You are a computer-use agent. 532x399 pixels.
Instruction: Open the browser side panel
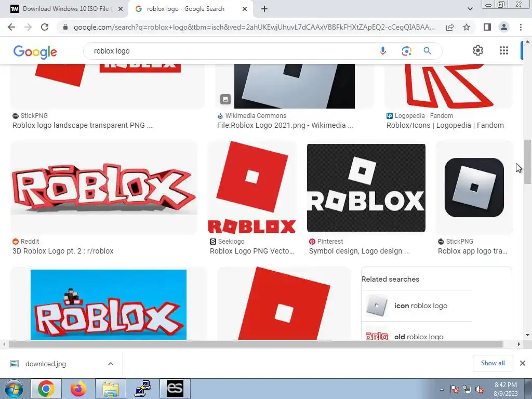pos(487,27)
